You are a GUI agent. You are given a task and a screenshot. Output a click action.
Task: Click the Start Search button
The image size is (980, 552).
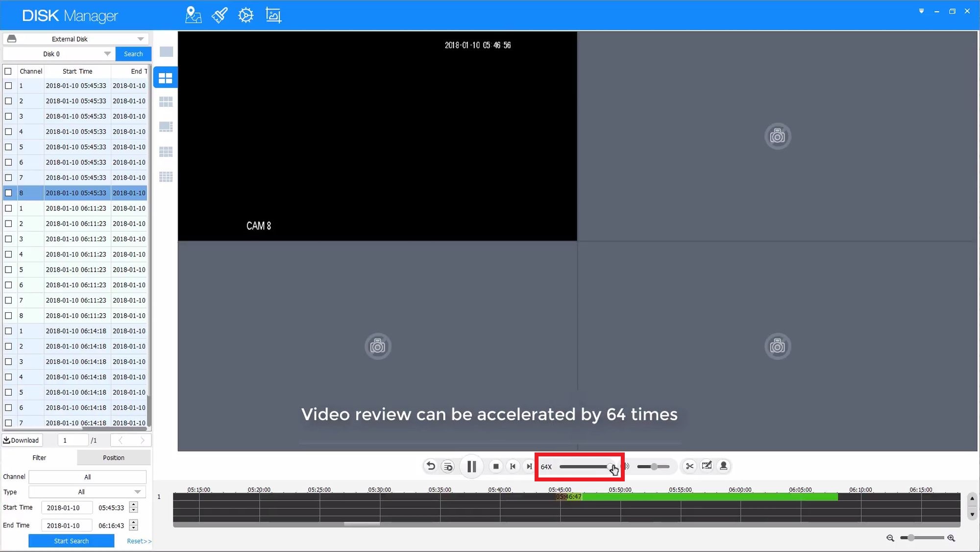pyautogui.click(x=72, y=541)
